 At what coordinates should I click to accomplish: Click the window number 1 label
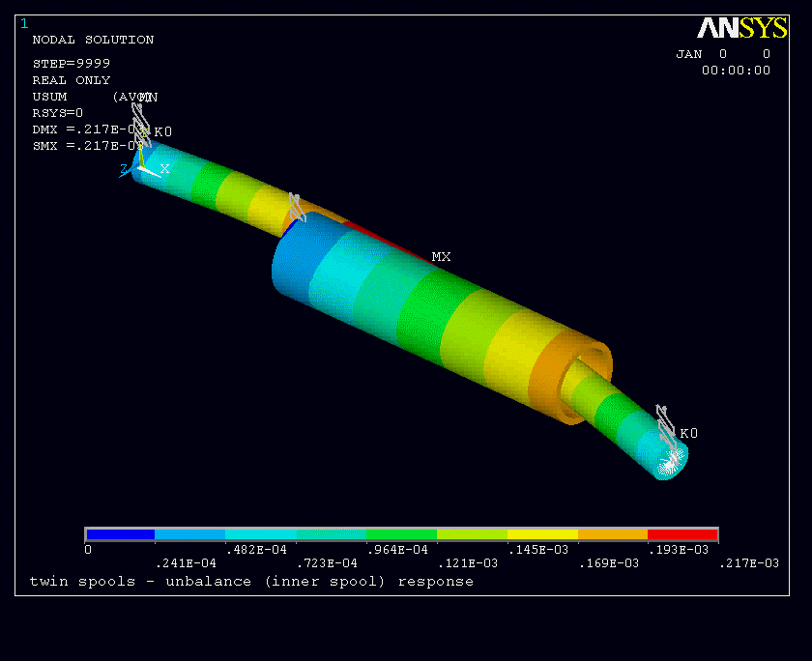click(24, 24)
